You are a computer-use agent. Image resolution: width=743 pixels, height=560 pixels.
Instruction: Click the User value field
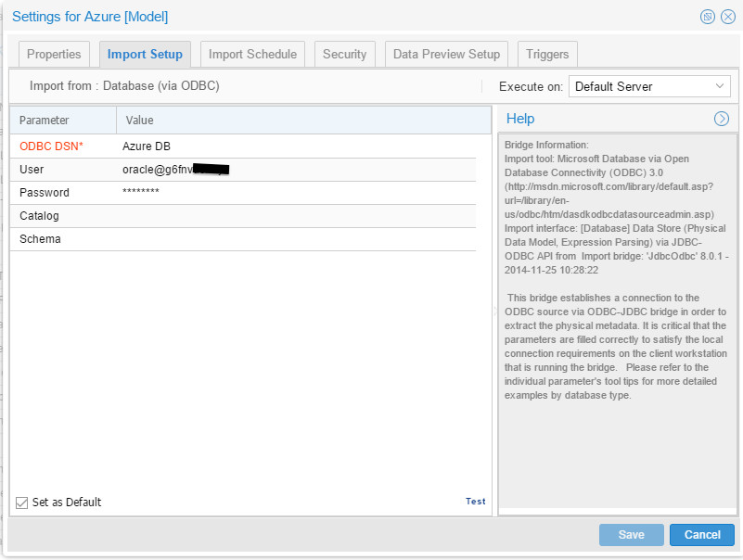(297, 170)
